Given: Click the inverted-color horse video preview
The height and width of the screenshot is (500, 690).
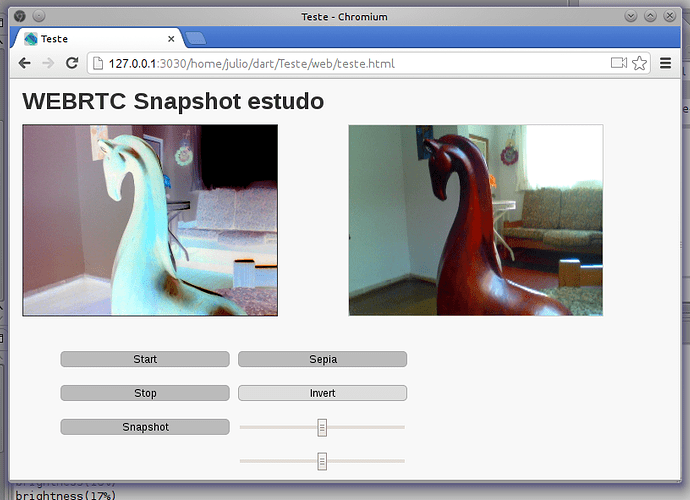Looking at the screenshot, I should 150,220.
